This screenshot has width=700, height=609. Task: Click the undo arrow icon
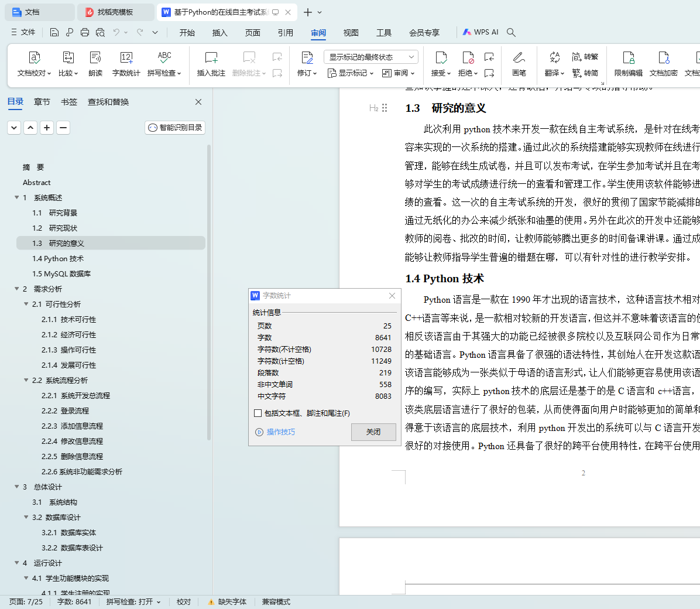coord(116,32)
